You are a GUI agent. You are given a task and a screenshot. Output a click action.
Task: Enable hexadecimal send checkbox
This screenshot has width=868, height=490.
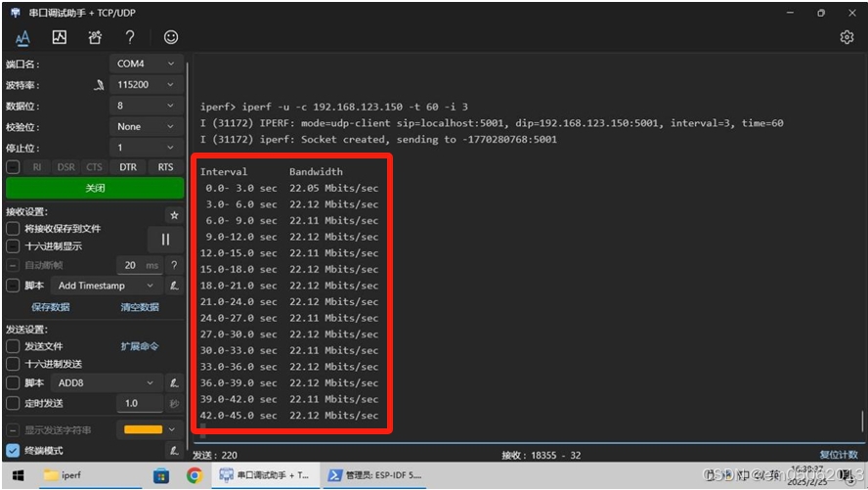(13, 364)
